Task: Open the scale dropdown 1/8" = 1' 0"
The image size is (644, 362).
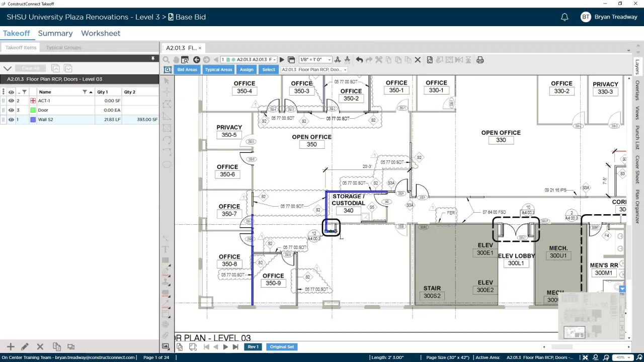Action: coord(315,60)
